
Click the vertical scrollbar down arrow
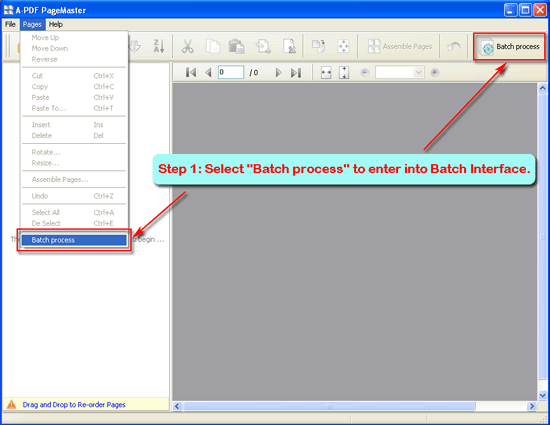click(543, 395)
